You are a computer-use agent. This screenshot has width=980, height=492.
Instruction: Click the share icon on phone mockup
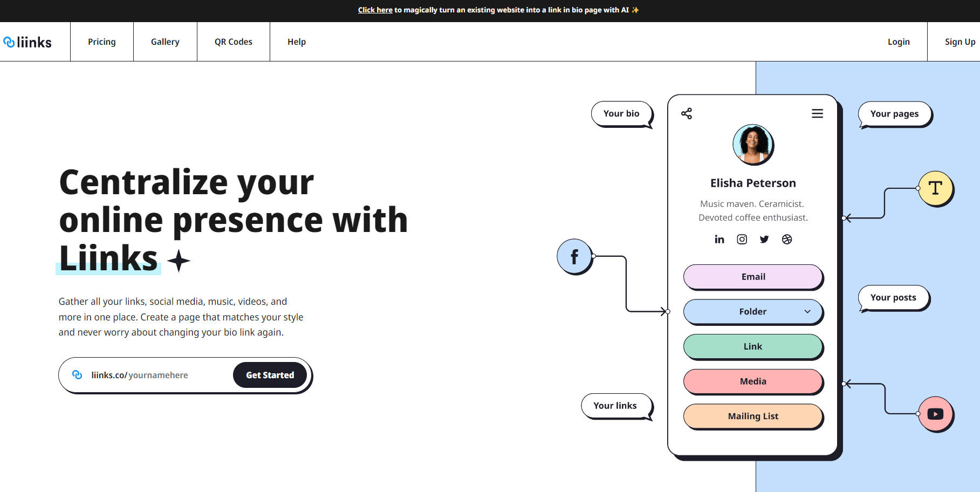tap(687, 113)
